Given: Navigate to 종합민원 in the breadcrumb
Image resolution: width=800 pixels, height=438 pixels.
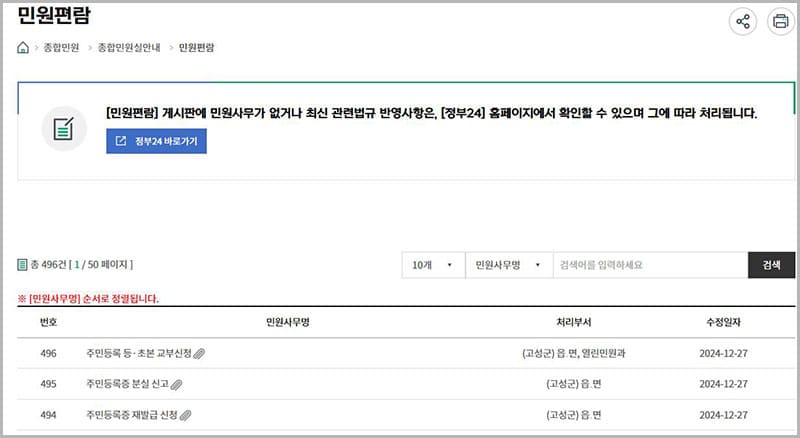Looking at the screenshot, I should pos(61,48).
